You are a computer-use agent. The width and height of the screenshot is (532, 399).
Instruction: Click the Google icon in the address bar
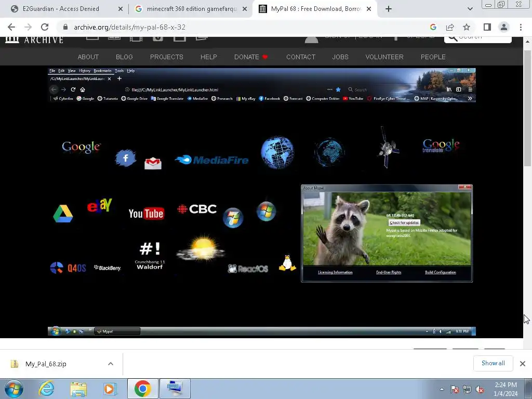433,27
